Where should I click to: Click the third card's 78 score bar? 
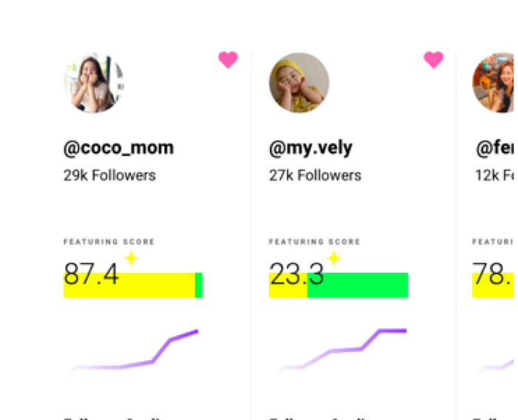point(493,285)
